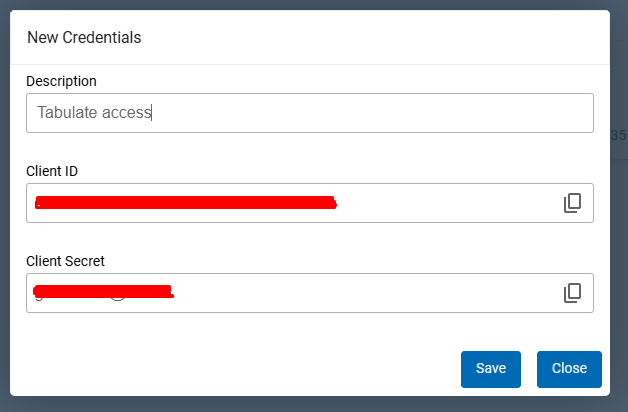The height and width of the screenshot is (412, 628).
Task: Close the New Credentials dialog
Action: [x=569, y=368]
